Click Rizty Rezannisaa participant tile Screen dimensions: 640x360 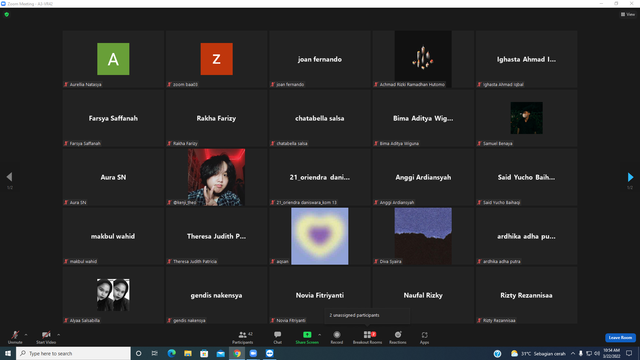tap(526, 295)
